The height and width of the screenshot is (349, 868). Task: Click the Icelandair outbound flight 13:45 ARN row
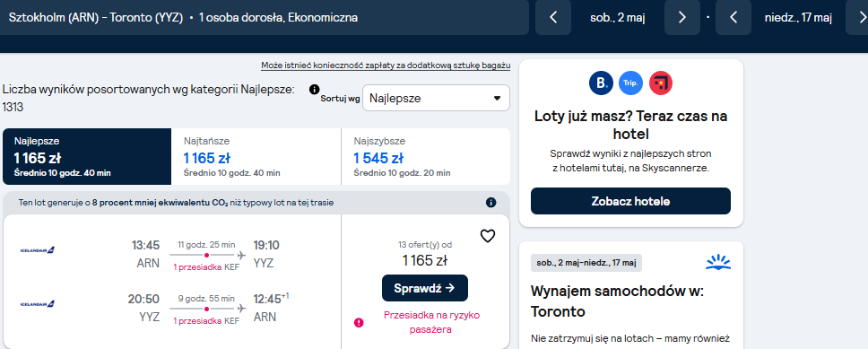coord(173,254)
